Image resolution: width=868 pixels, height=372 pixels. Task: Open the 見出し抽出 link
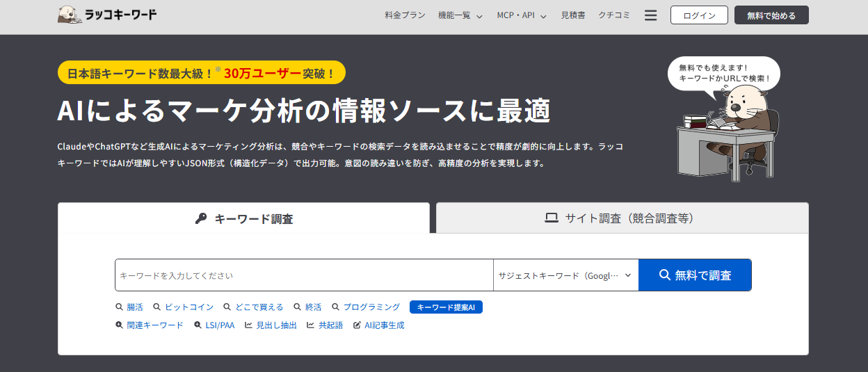(277, 325)
